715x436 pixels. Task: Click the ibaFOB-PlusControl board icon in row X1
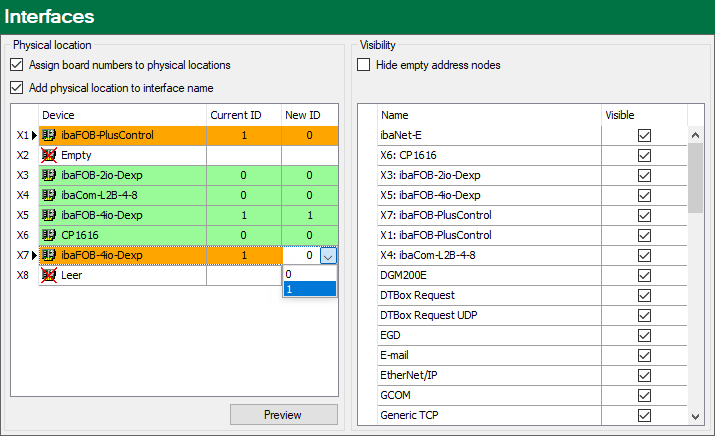point(48,135)
